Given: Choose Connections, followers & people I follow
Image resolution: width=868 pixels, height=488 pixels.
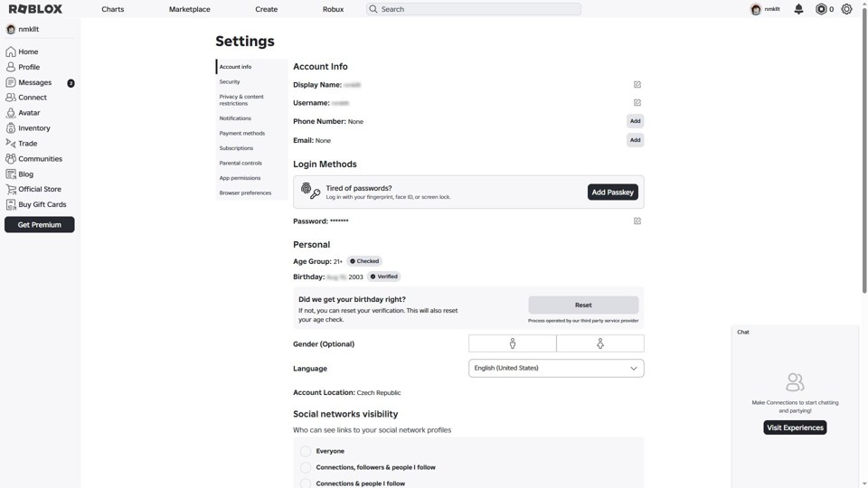Looking at the screenshot, I should [x=306, y=468].
